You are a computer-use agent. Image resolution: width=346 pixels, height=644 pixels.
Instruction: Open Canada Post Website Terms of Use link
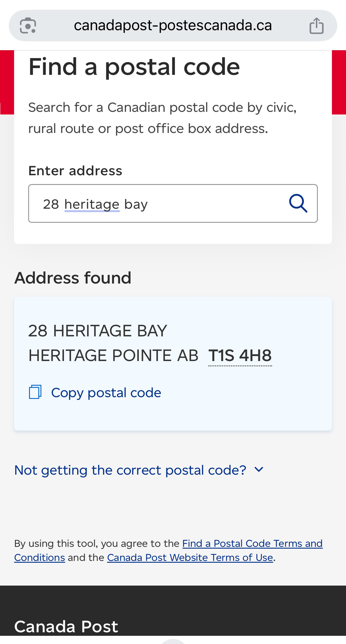pyautogui.click(x=190, y=558)
